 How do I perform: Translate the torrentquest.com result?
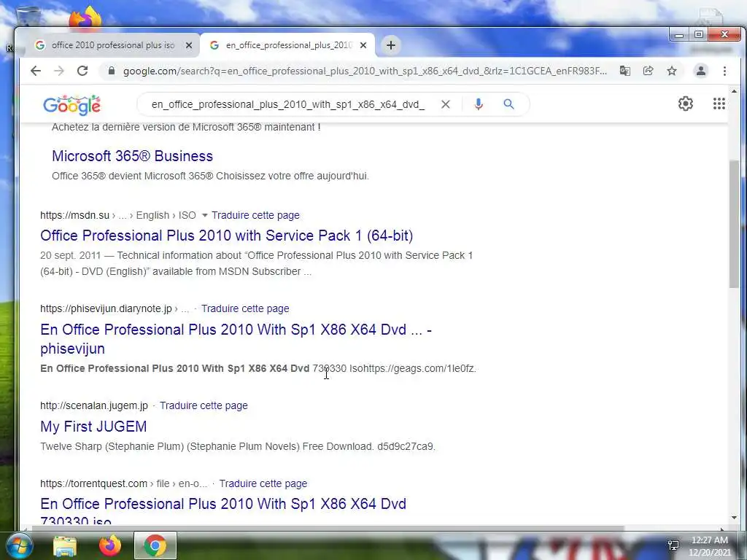(x=263, y=484)
